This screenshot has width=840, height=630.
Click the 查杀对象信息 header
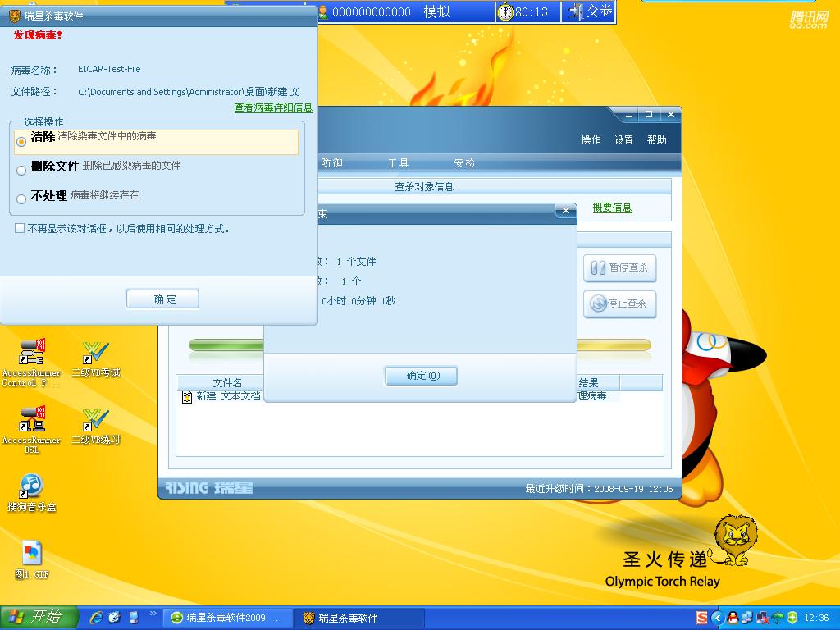tap(424, 186)
